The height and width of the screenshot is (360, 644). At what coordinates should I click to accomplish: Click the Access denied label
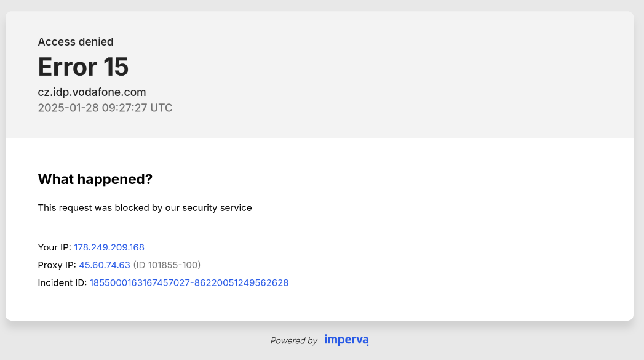(76, 41)
